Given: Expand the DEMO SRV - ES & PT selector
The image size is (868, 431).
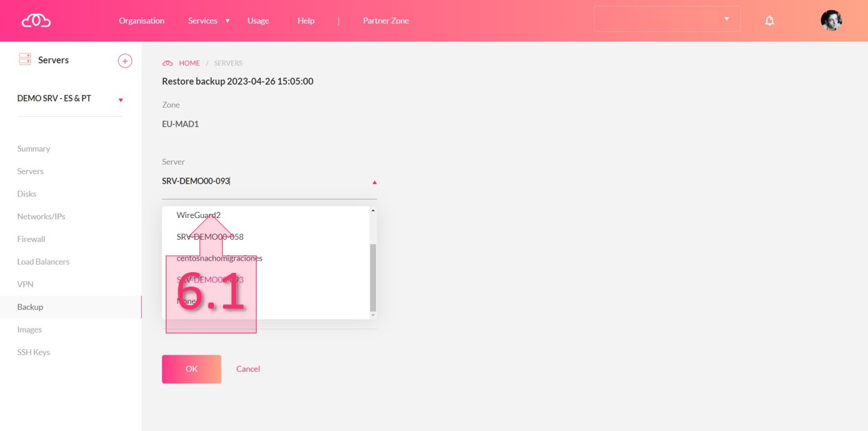Looking at the screenshot, I should click(120, 100).
